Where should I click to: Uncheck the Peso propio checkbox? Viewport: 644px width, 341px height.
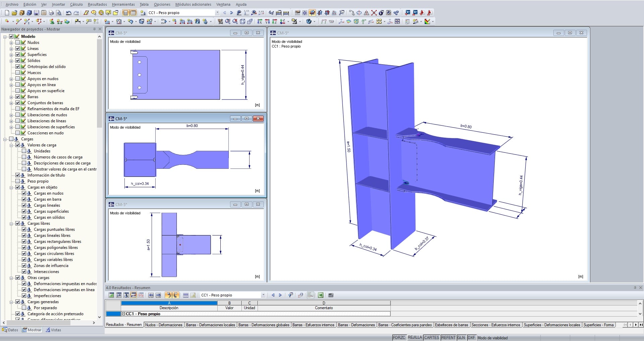[x=18, y=181]
